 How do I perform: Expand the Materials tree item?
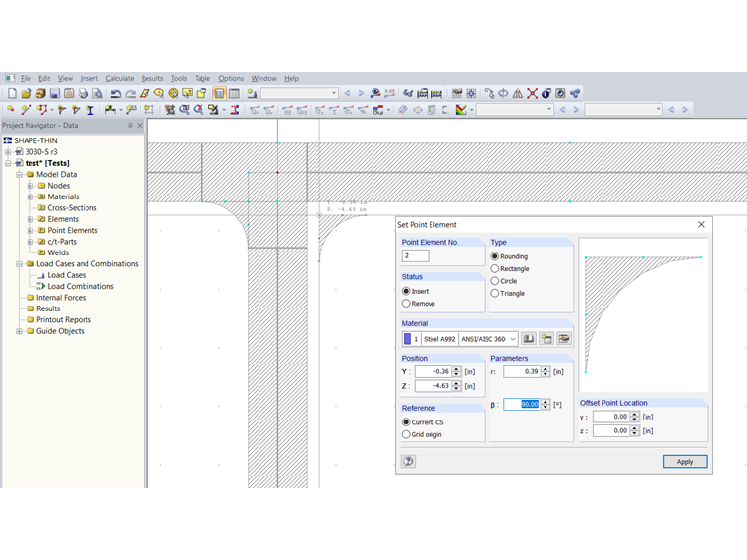click(30, 196)
